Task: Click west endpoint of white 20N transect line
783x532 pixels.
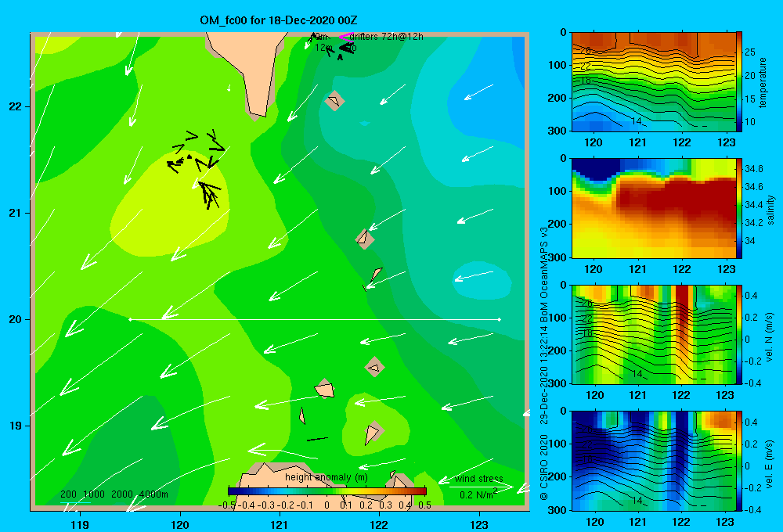Action: click(x=130, y=319)
